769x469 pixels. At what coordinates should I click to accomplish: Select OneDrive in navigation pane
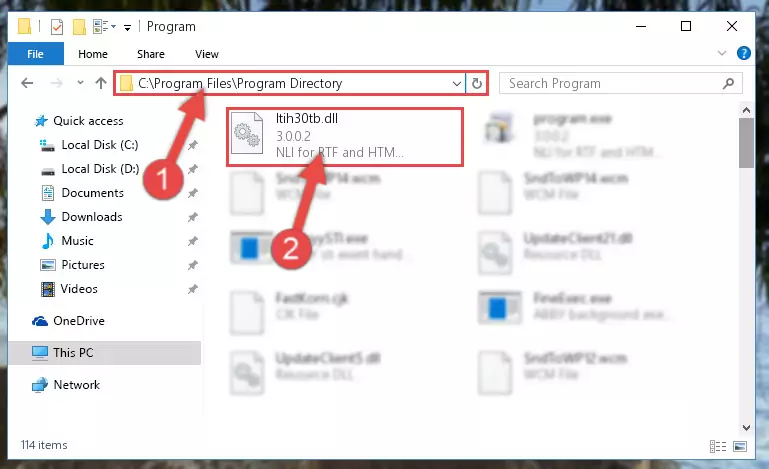tap(78, 321)
